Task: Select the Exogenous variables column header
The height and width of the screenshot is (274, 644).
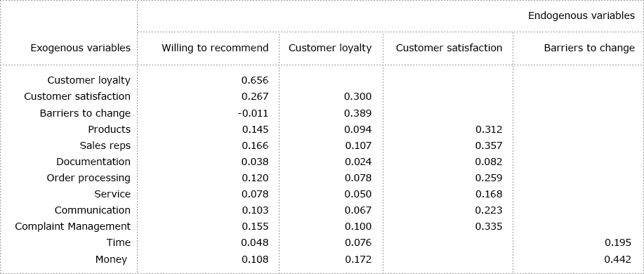Action: coord(81,48)
